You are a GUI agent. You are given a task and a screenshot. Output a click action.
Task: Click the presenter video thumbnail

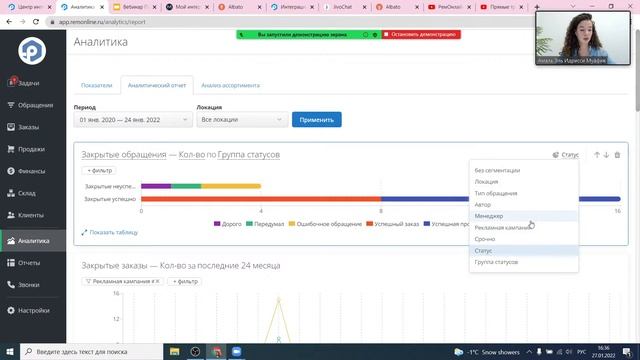tap(583, 38)
